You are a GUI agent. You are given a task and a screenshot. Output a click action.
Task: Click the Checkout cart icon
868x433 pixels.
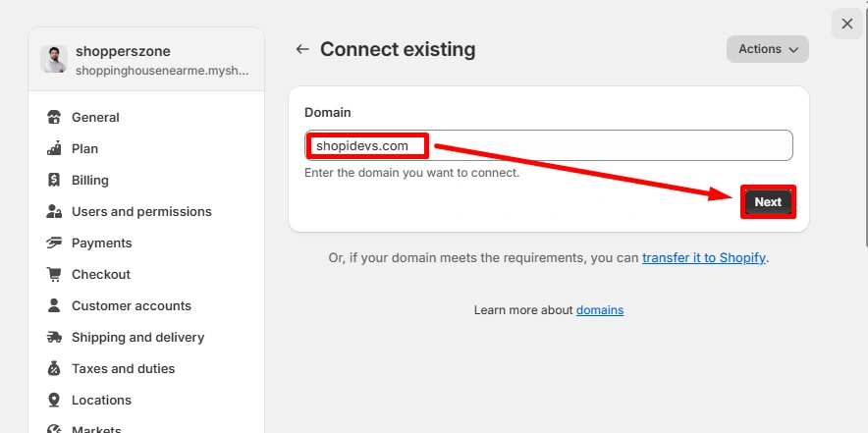tap(54, 274)
